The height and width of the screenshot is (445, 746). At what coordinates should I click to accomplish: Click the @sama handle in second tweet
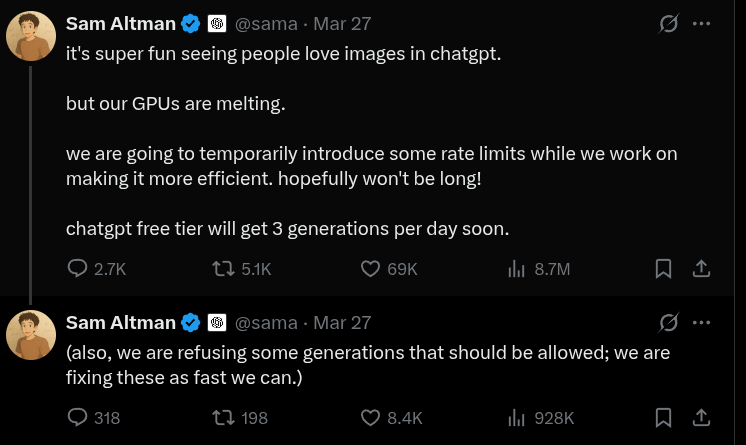pyautogui.click(x=266, y=322)
